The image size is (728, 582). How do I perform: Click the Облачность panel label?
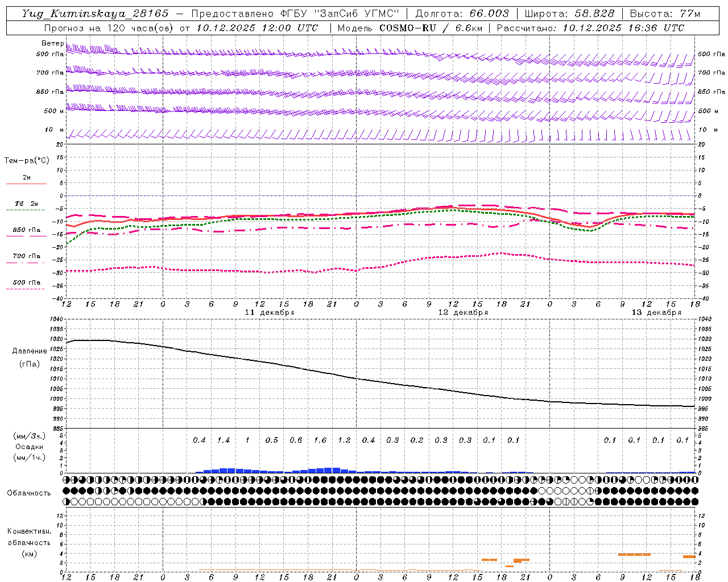29,493
